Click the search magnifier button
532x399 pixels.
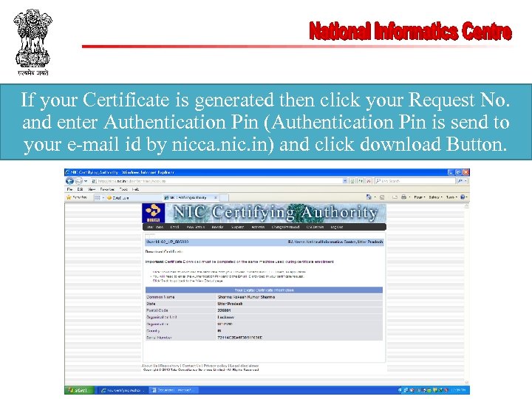point(460,181)
